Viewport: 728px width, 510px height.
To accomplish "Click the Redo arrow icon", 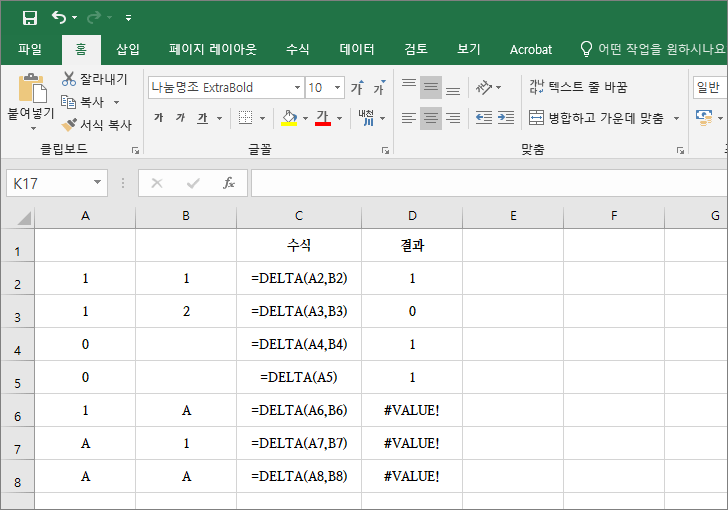I will point(94,18).
